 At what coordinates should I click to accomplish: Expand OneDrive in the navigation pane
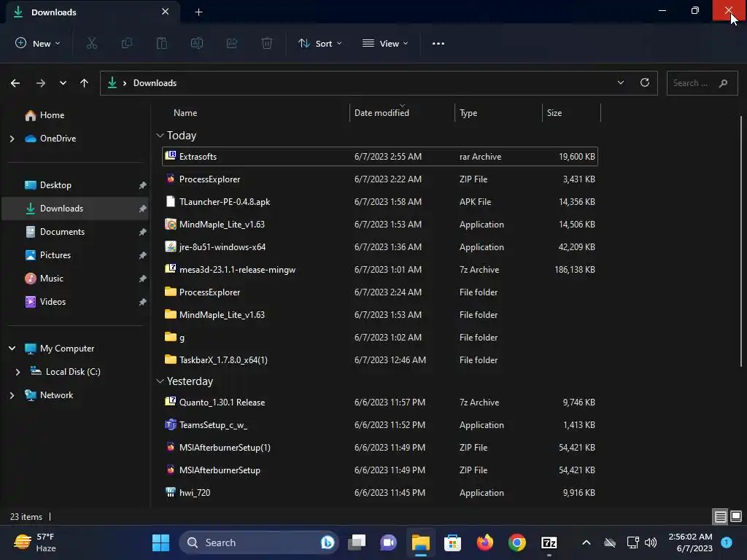pos(12,139)
